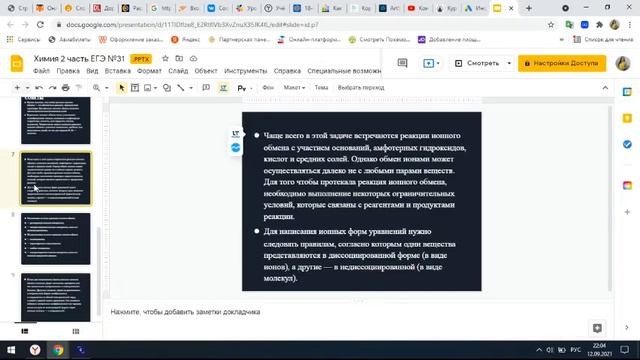
Task: Undo the last action
Action: pos(39,88)
